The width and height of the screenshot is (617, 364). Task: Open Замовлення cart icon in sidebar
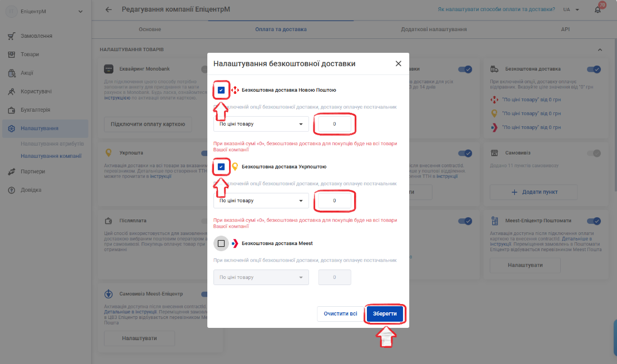(12, 36)
